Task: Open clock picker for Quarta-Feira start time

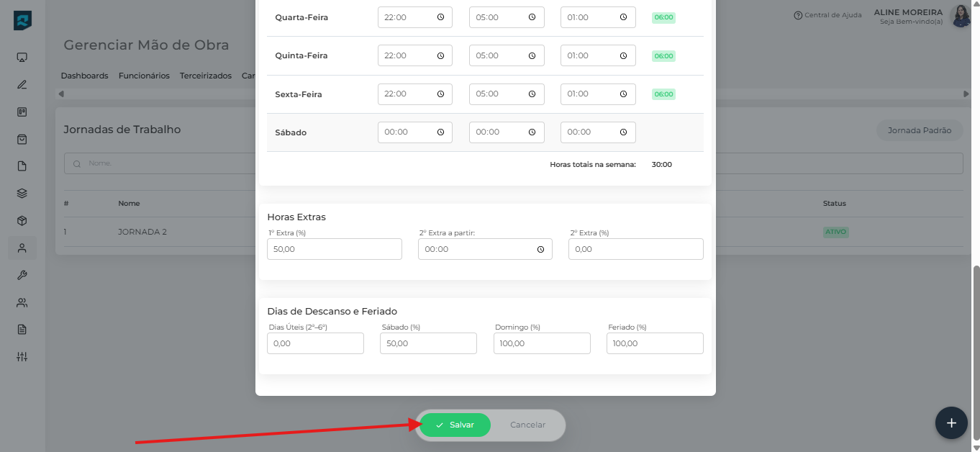Action: 440,17
